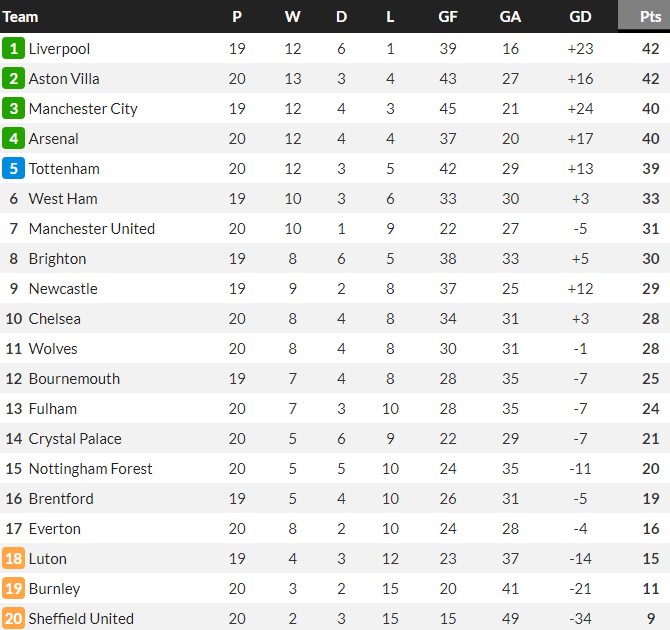
Task: Click Sheffield United's orange position 20 badge
Action: [14, 619]
